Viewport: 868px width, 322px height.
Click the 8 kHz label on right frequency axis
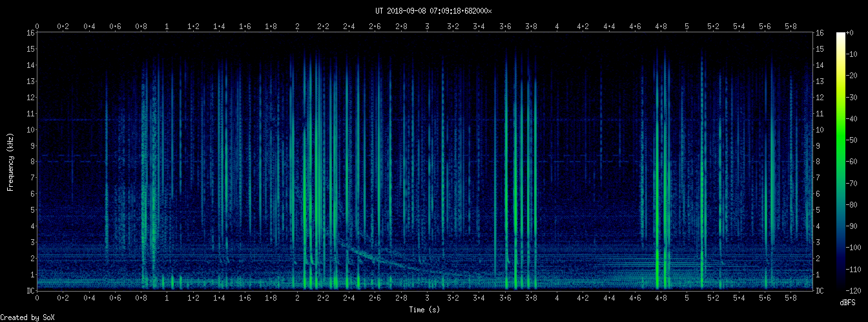coord(818,162)
